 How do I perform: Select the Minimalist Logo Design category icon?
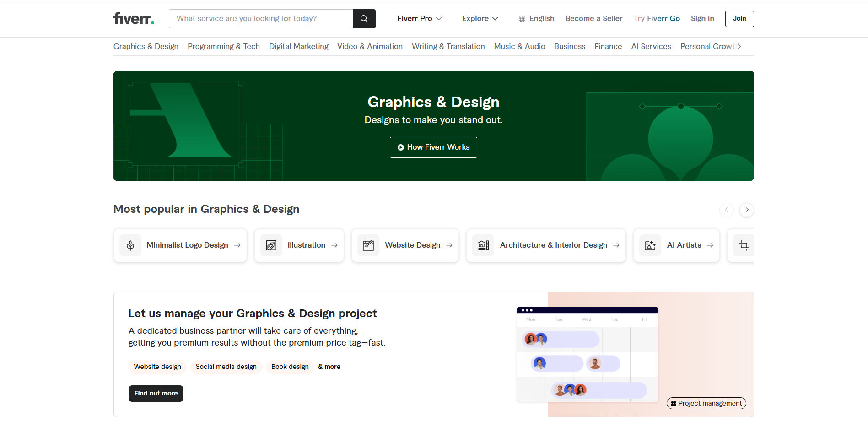(x=130, y=245)
